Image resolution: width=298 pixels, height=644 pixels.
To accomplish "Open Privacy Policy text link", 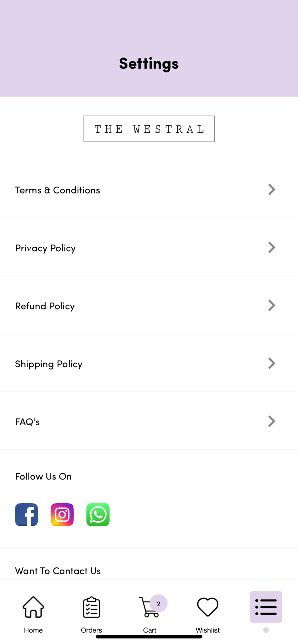I will pyautogui.click(x=45, y=248).
